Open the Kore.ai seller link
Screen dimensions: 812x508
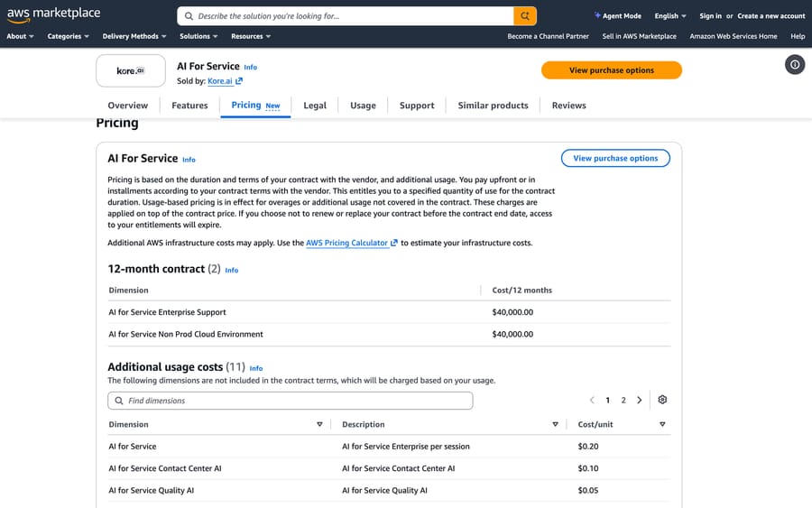coord(220,81)
